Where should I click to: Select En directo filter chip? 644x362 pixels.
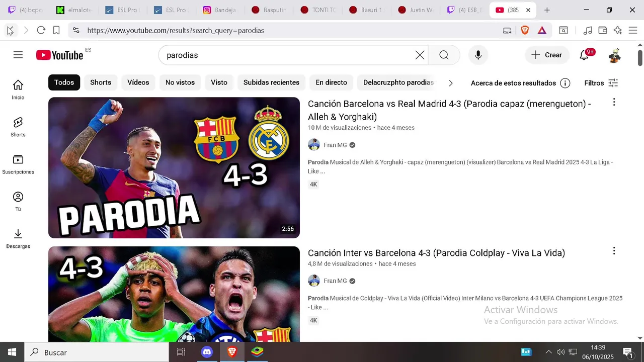point(331,82)
